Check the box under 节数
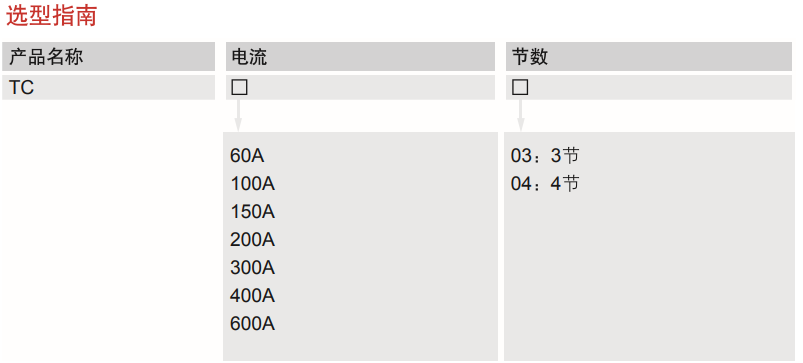The image size is (803, 363). coord(520,87)
